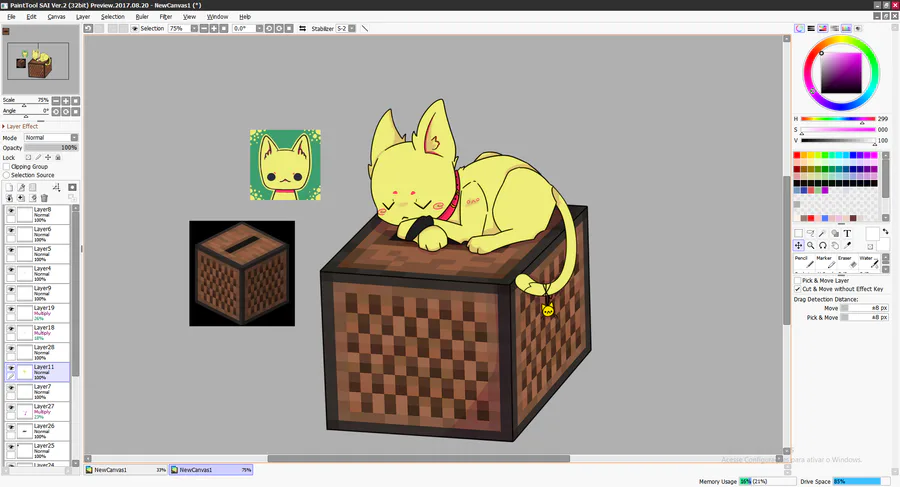
Task: Open the Ruler menu
Action: [x=142, y=17]
